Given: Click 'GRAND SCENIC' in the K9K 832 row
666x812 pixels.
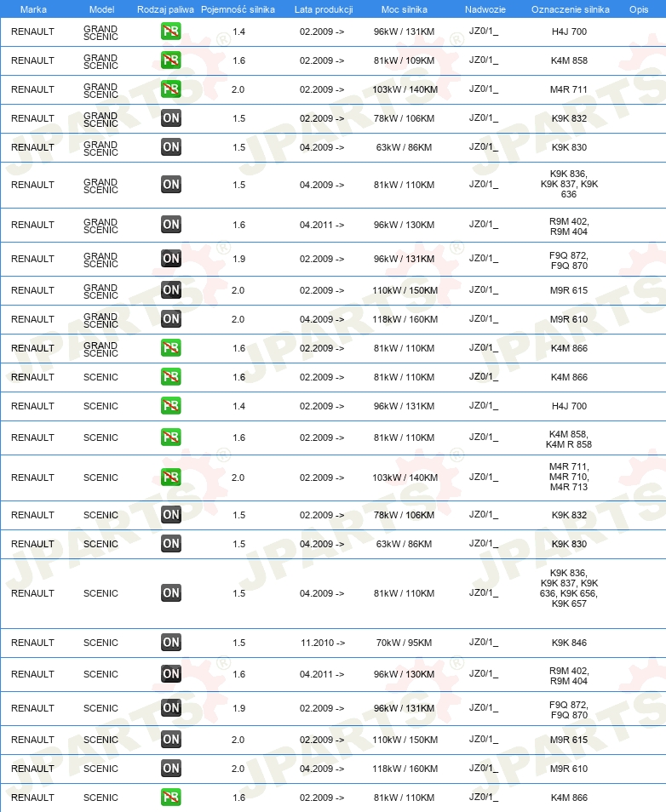Looking at the screenshot, I should (x=100, y=120).
